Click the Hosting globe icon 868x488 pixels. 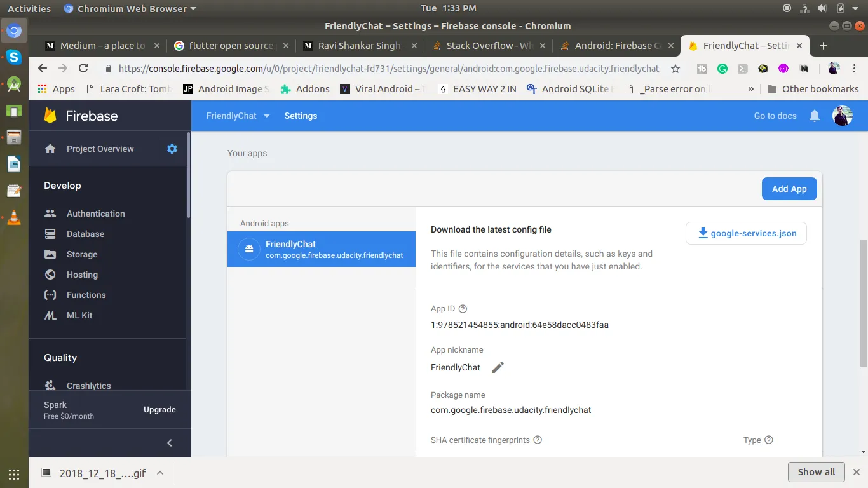(50, 274)
